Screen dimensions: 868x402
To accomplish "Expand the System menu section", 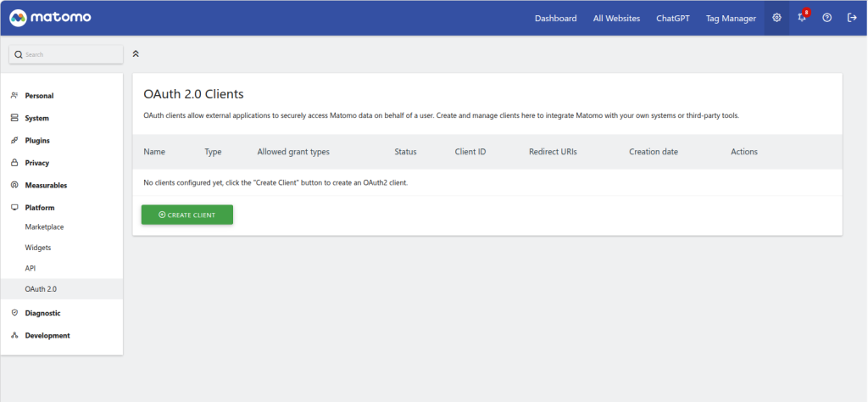I will click(36, 118).
